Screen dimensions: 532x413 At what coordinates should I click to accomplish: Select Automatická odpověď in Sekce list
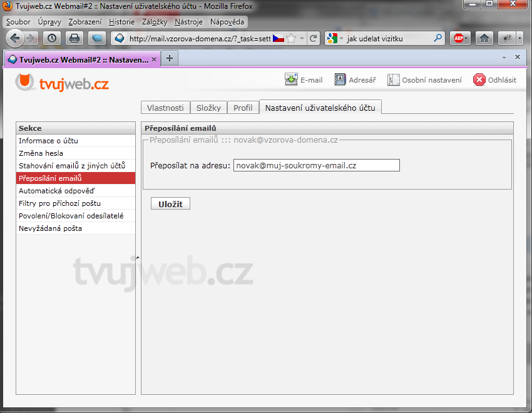(56, 191)
